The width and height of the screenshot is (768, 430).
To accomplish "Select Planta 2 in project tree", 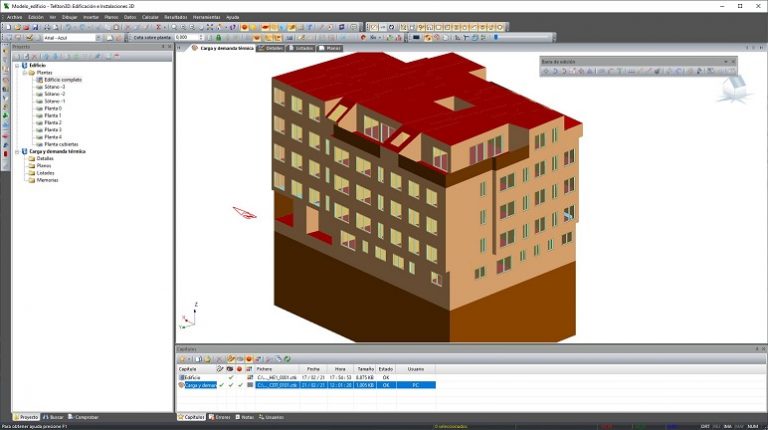I will 53,122.
